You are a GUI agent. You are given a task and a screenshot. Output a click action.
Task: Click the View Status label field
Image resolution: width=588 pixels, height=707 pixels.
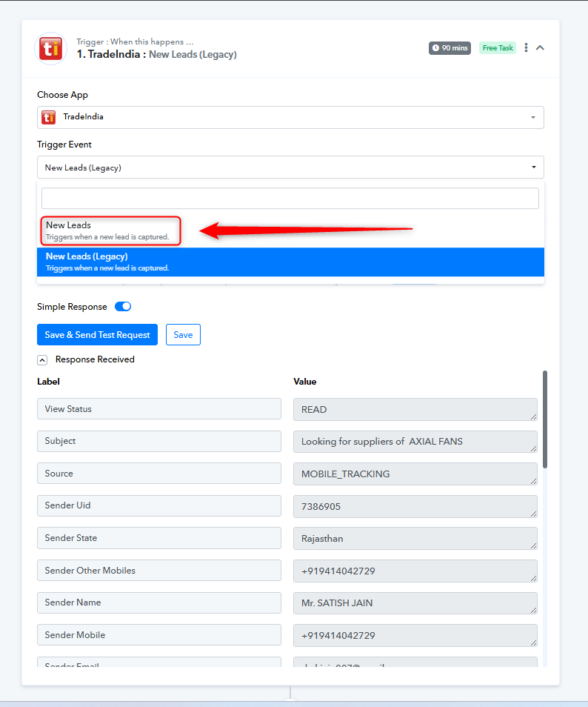(159, 409)
